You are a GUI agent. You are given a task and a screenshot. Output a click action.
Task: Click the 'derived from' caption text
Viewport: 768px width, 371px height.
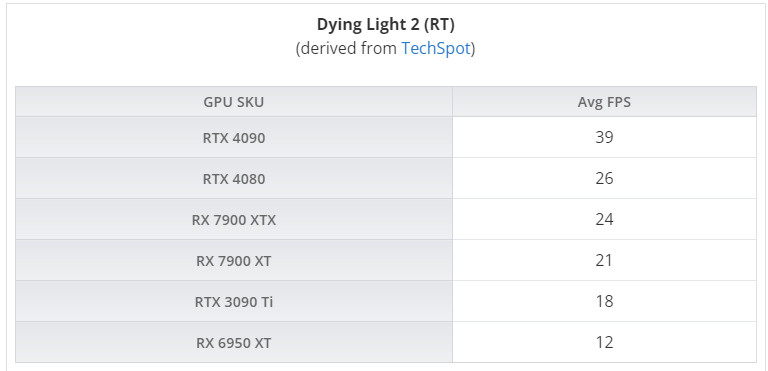tap(348, 48)
